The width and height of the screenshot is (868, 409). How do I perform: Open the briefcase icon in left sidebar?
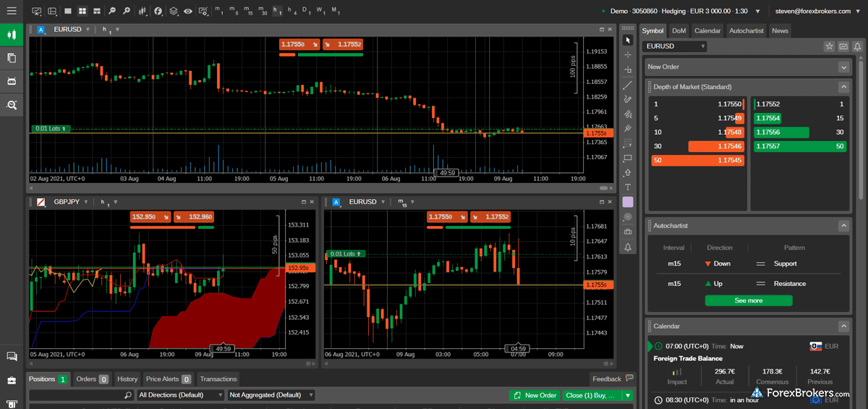pos(12,380)
